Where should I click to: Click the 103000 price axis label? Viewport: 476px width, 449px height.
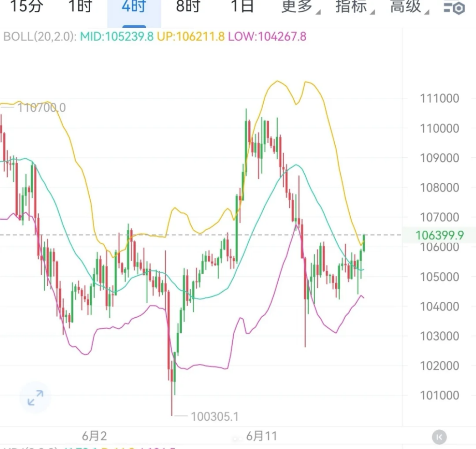coord(439,336)
